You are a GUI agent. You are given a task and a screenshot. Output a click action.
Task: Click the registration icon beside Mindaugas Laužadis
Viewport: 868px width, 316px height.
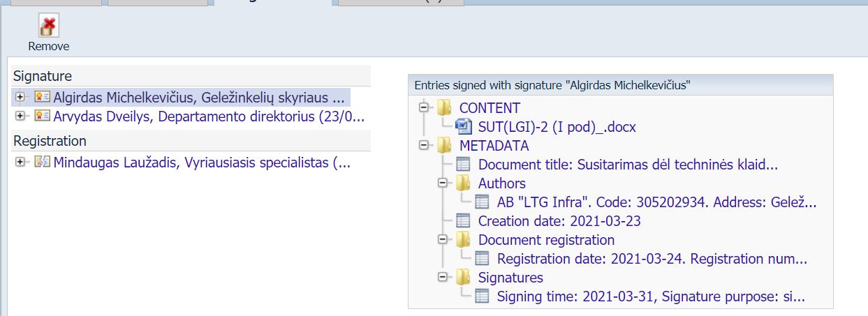point(42,163)
